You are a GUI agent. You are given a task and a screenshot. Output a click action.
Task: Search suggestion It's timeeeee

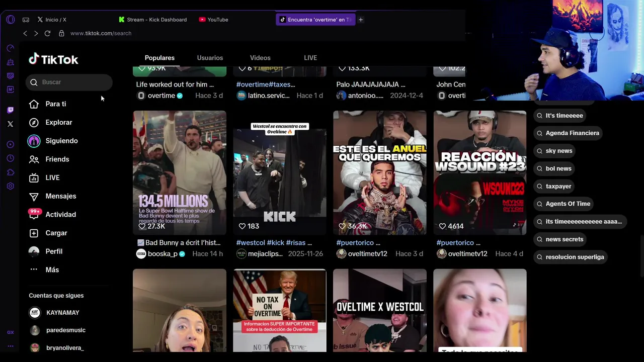point(559,116)
